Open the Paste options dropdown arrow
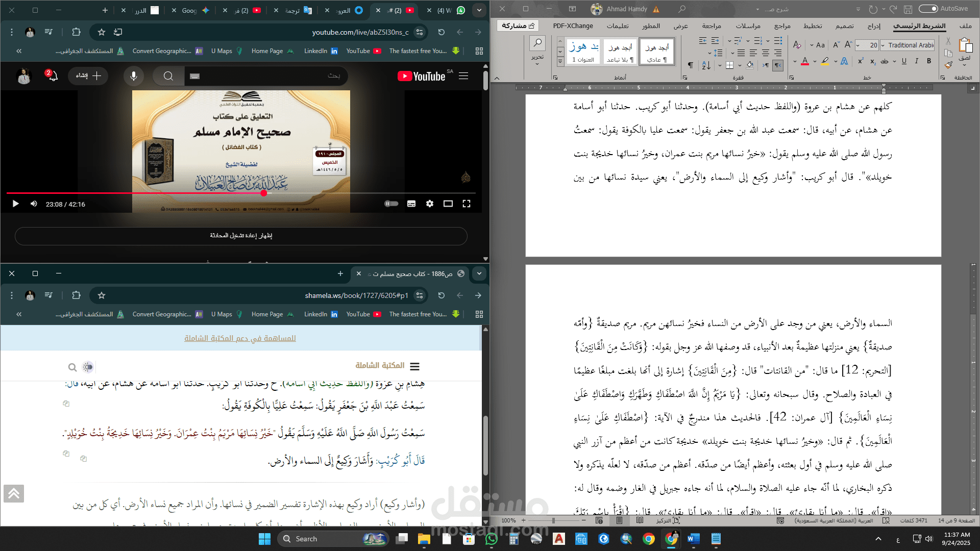980x551 pixels. pyautogui.click(x=965, y=64)
